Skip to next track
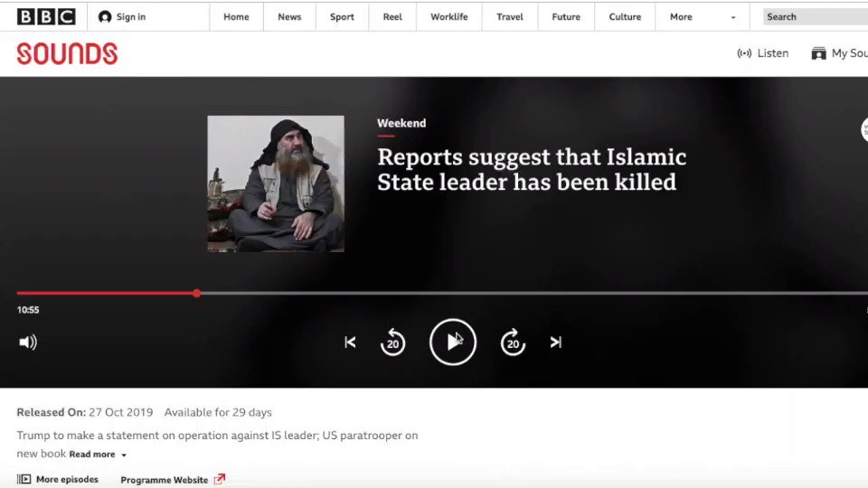868x488 pixels. (556, 343)
